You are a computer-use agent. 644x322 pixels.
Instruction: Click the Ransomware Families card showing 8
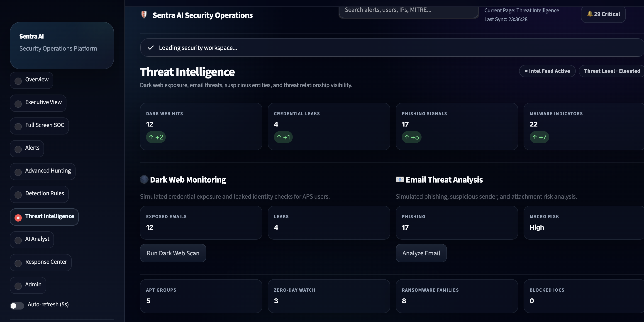[x=457, y=296]
